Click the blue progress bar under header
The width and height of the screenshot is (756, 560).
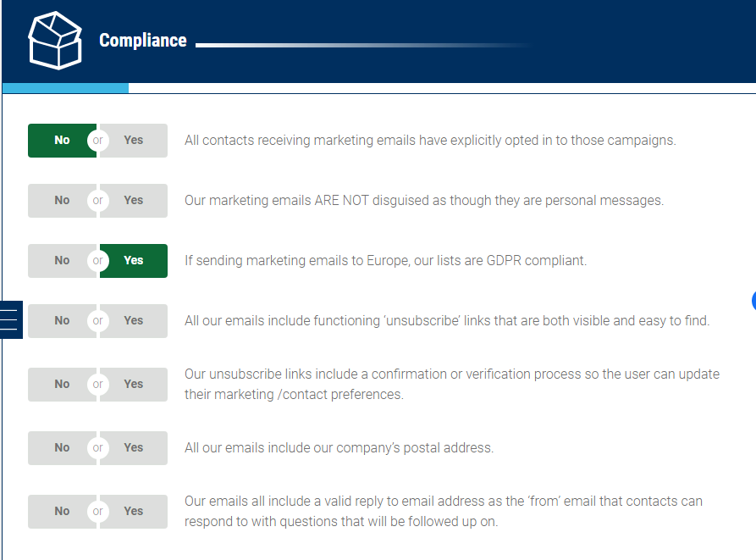click(65, 88)
